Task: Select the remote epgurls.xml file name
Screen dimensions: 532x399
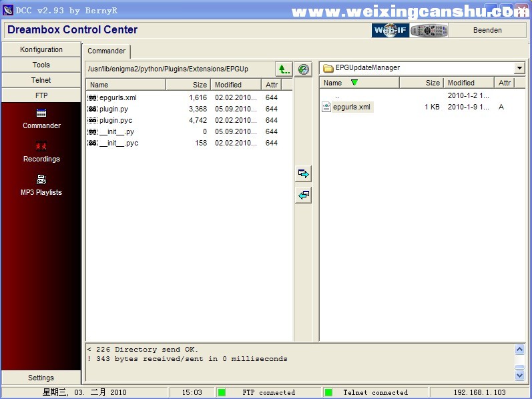Action: [x=118, y=97]
